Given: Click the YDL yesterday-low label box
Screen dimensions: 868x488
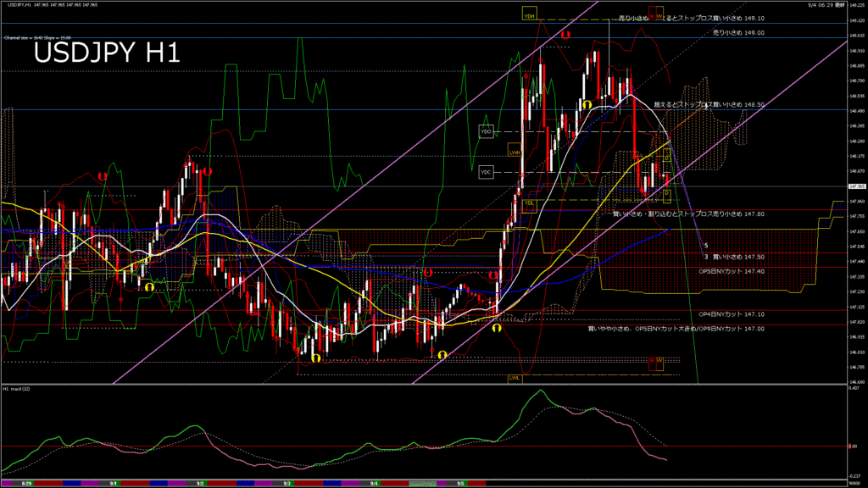Looking at the screenshot, I should point(529,203).
